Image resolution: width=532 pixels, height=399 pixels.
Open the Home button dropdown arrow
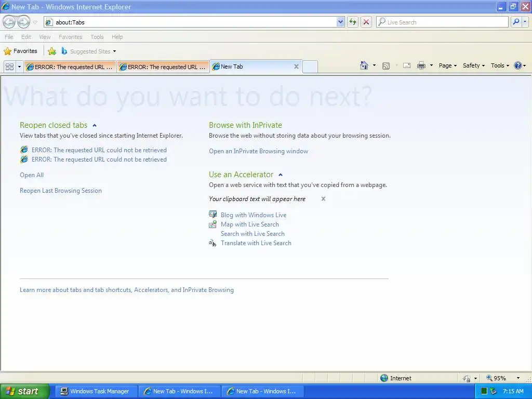[x=374, y=65]
